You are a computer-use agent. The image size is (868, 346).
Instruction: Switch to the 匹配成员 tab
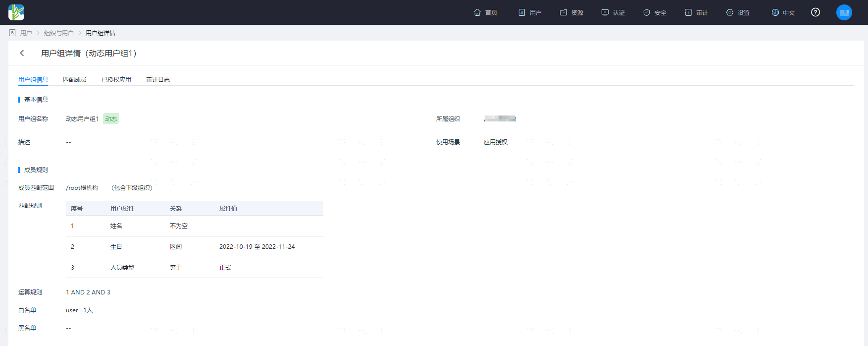(x=75, y=79)
